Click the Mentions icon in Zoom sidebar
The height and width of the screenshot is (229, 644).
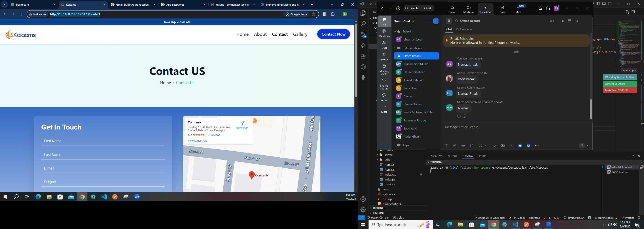click(x=384, y=33)
